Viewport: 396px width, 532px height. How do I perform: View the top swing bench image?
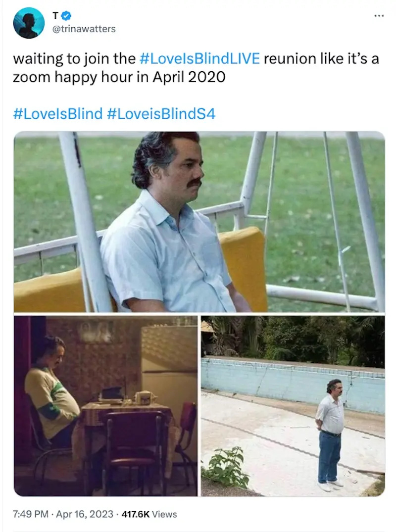click(x=199, y=222)
